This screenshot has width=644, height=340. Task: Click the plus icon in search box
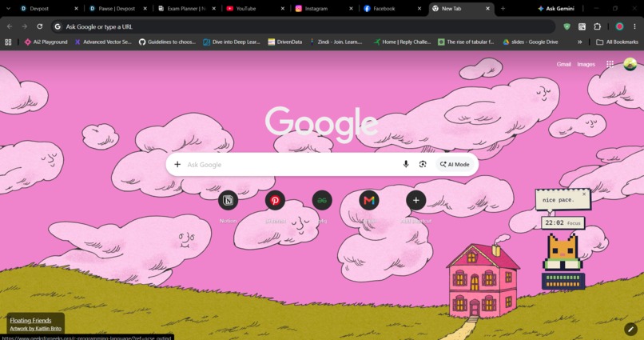(x=177, y=165)
